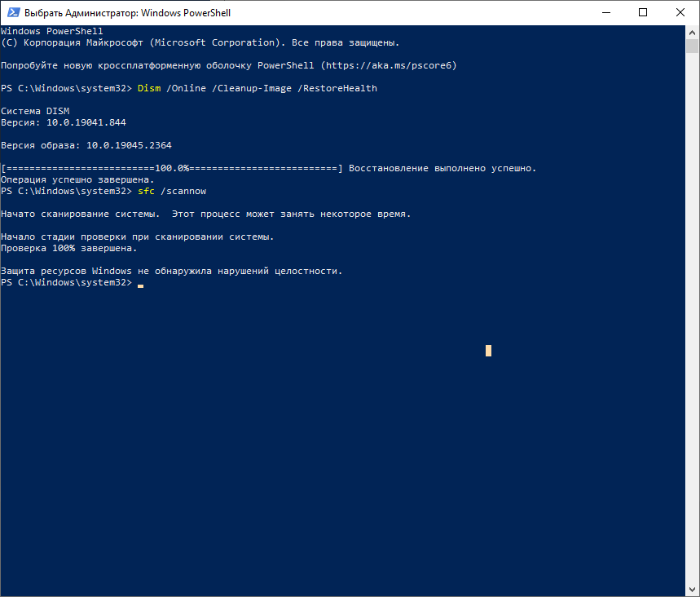700x597 pixels.
Task: Maximize the PowerShell window
Action: pos(643,12)
